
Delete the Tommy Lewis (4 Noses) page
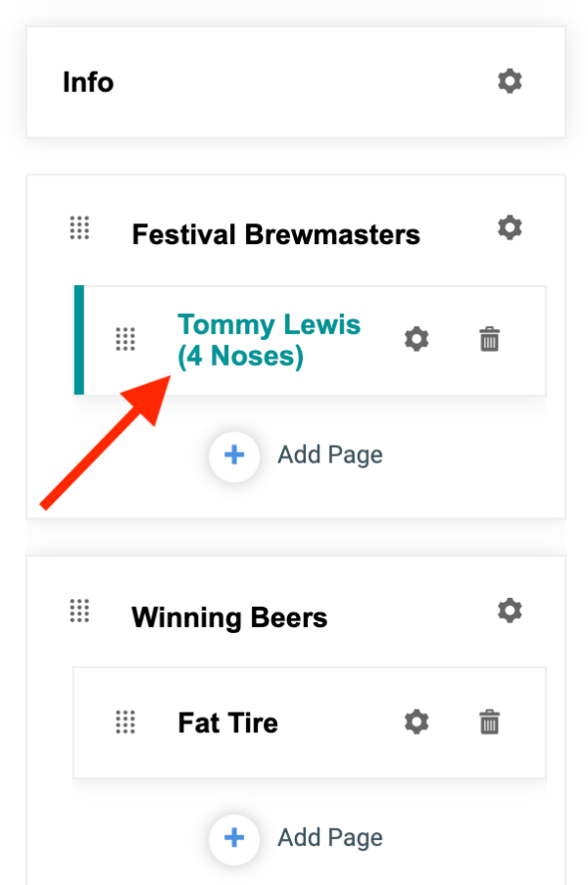coord(489,339)
